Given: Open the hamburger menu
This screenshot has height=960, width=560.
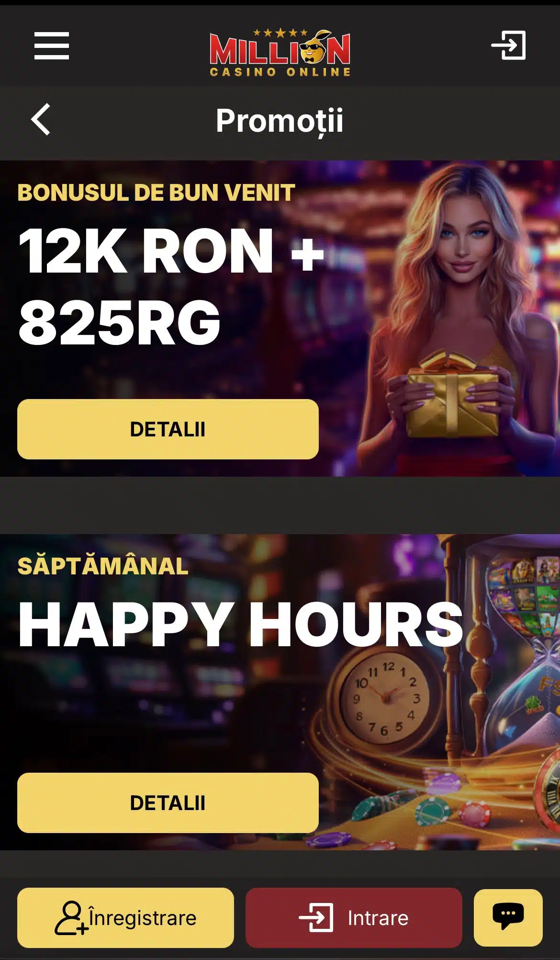Looking at the screenshot, I should pos(52,46).
